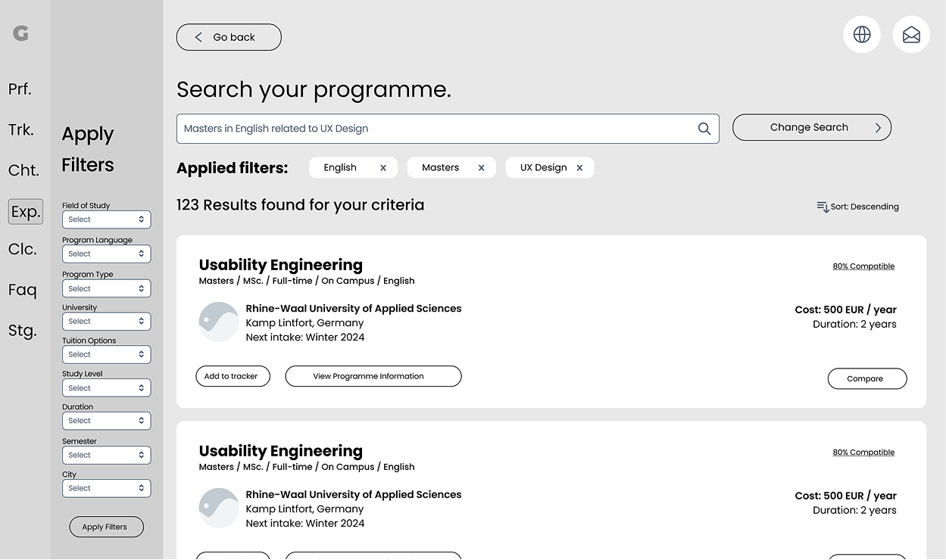Click the Masters filter chip label
Image resolution: width=946 pixels, height=560 pixels.
coord(441,168)
